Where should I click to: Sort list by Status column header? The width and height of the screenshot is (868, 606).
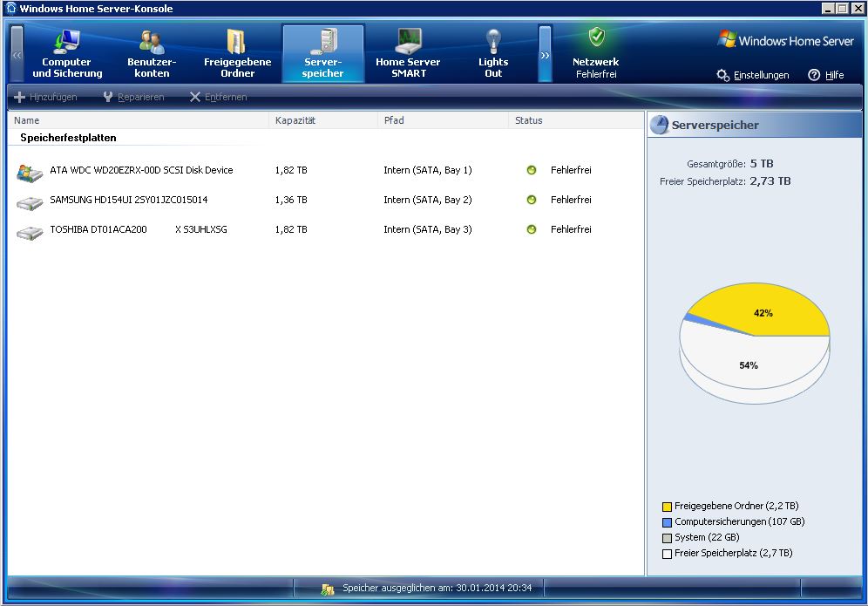pos(576,120)
